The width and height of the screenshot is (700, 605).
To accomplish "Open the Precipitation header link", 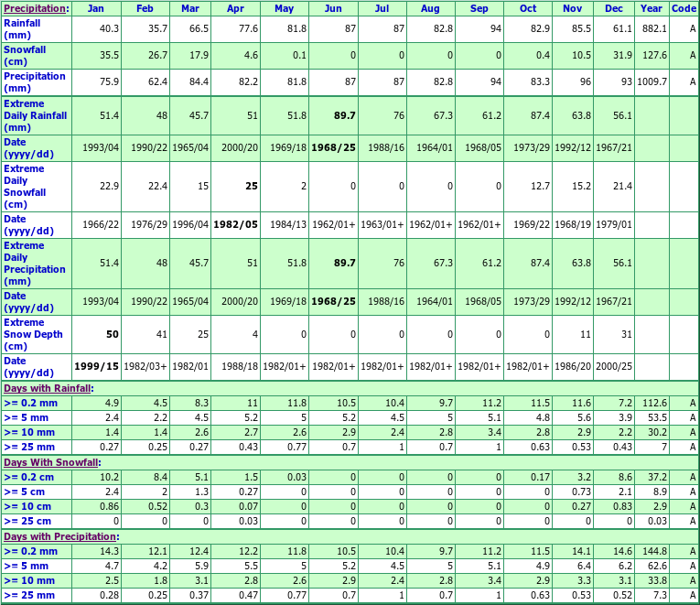I will 36,8.
